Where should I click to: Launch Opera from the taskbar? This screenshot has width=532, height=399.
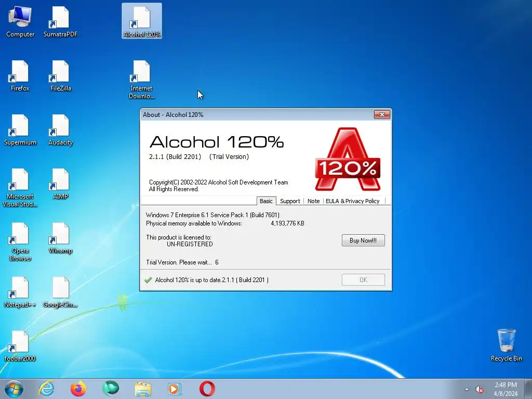click(x=207, y=389)
